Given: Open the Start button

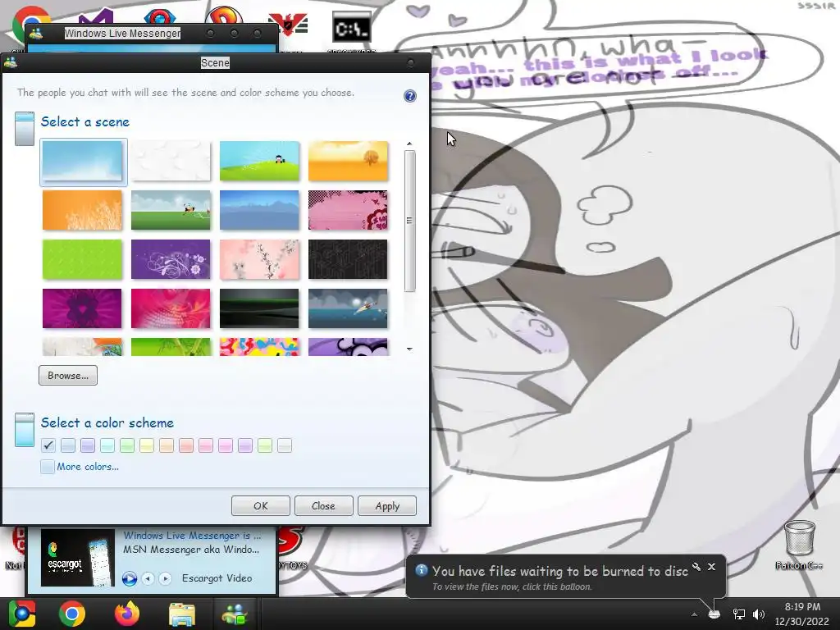Looking at the screenshot, I should click(x=21, y=614).
